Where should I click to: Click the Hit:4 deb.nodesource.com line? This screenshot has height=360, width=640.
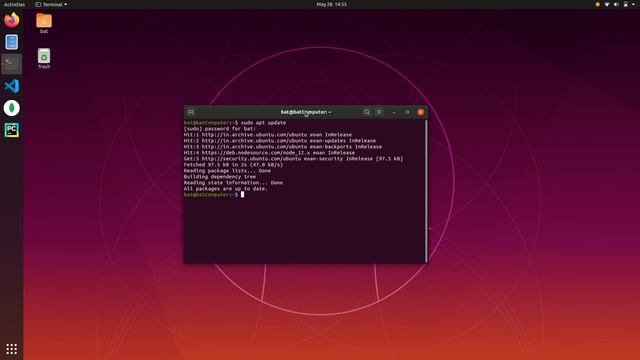coord(269,153)
